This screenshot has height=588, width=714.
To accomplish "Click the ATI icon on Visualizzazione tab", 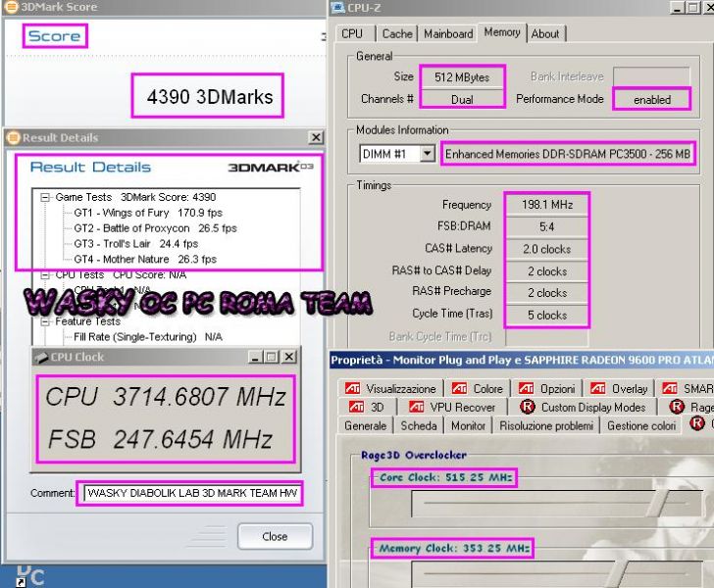I will 352,388.
